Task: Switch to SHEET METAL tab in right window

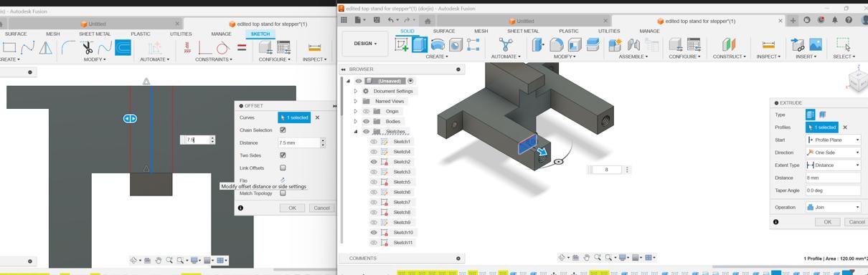Action: pos(523,32)
